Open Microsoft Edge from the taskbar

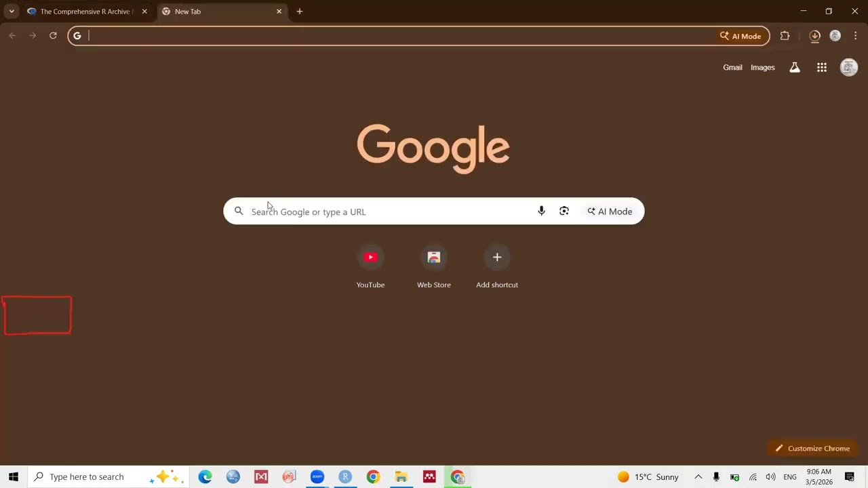coord(205,477)
